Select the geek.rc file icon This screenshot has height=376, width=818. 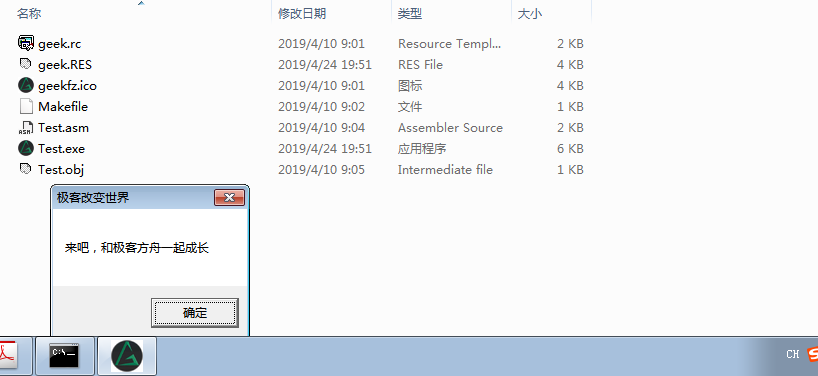[x=26, y=43]
